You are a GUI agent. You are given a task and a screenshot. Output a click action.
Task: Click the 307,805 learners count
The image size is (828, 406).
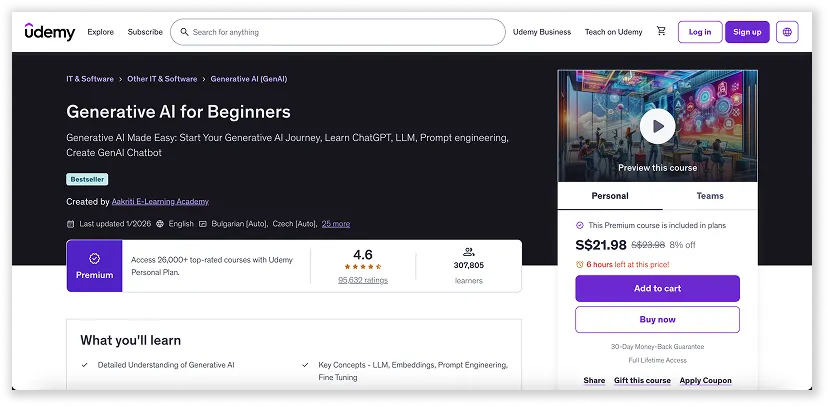pyautogui.click(x=468, y=265)
